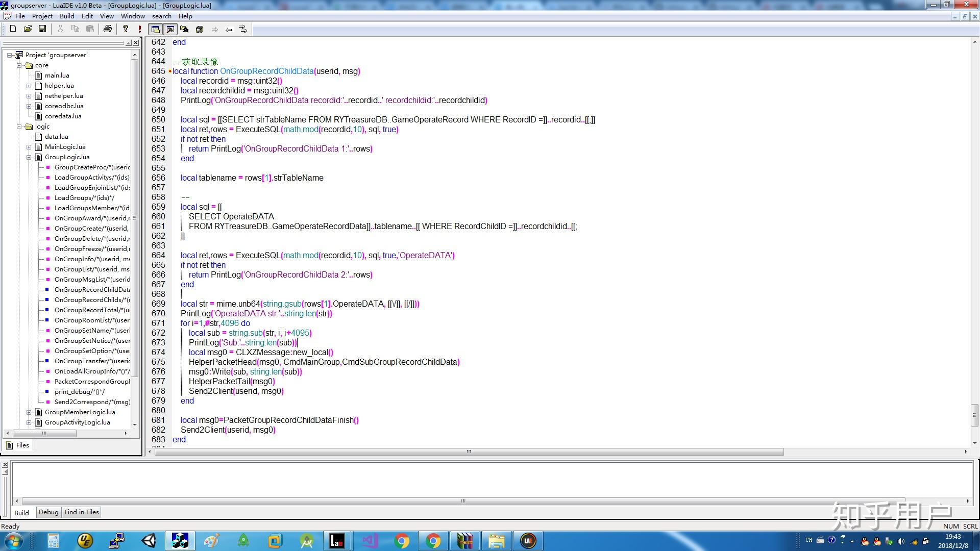Click the New file toolbar icon
Viewport: 980px width, 551px height.
tap(13, 29)
